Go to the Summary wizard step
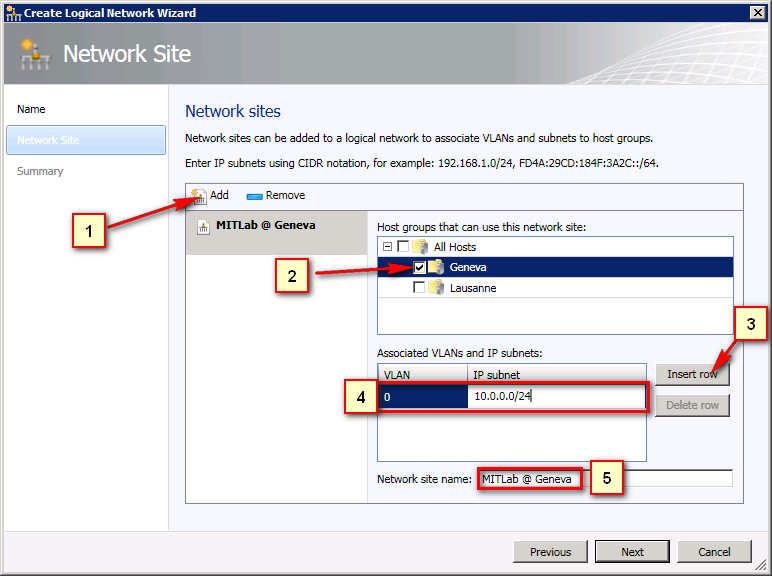 point(40,171)
